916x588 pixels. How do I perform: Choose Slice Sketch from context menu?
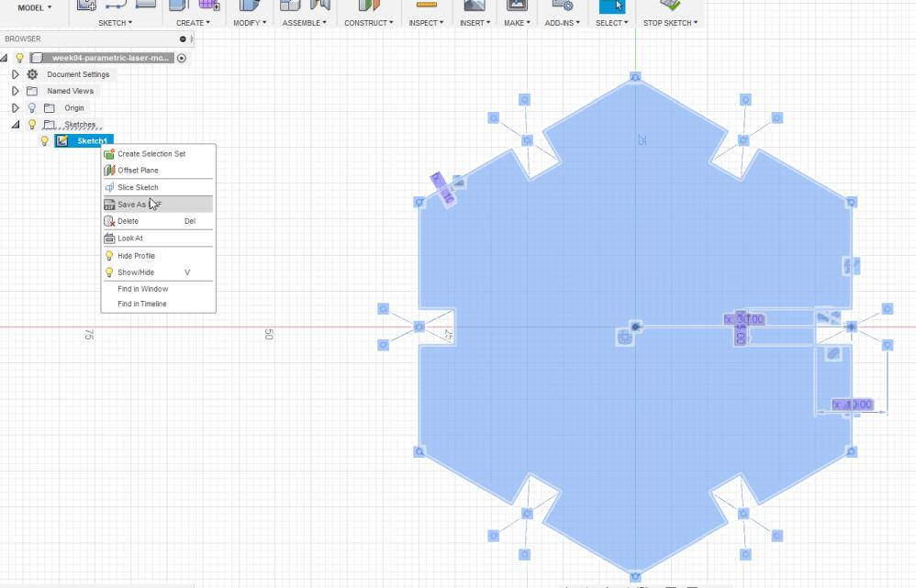pyautogui.click(x=158, y=187)
